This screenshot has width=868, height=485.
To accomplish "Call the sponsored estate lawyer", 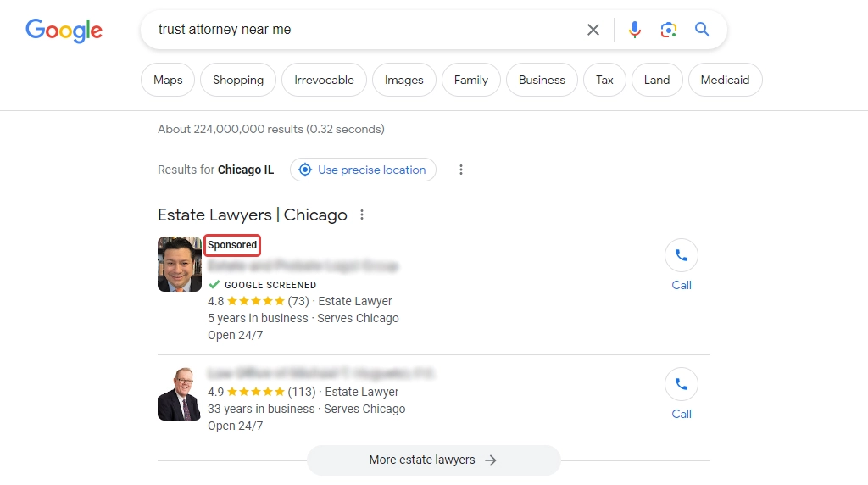I will tap(681, 265).
